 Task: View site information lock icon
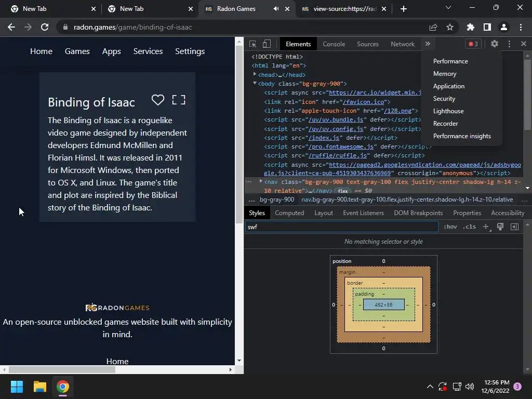[65, 27]
